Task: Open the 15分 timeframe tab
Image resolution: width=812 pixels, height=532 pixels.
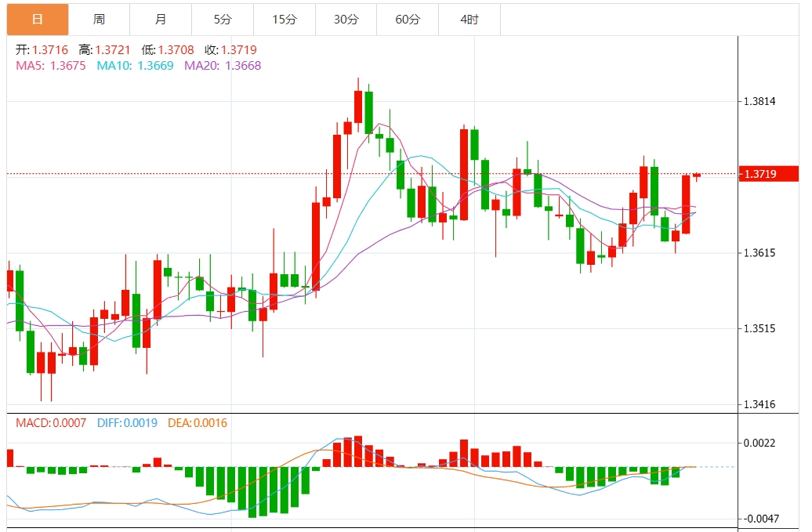Action: pos(285,19)
